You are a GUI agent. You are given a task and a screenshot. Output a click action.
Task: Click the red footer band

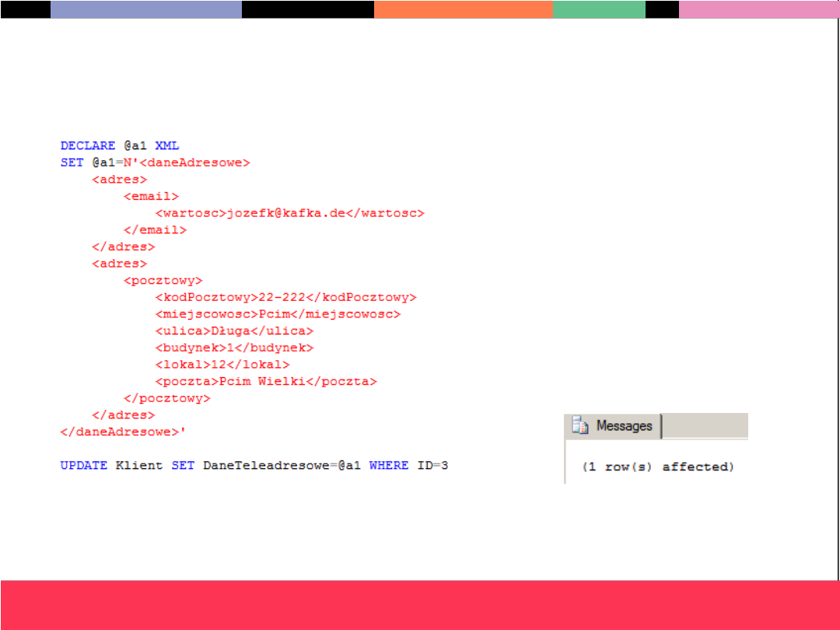coord(420,604)
